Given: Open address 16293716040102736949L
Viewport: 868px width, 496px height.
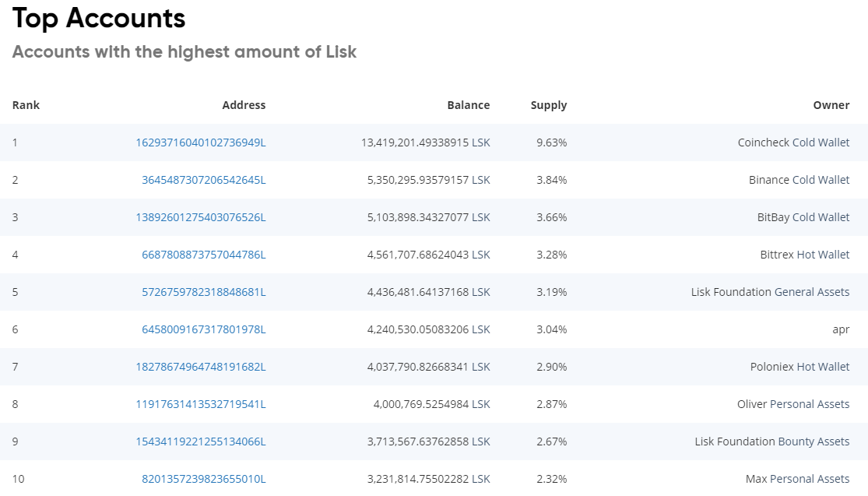Looking at the screenshot, I should coord(200,142).
